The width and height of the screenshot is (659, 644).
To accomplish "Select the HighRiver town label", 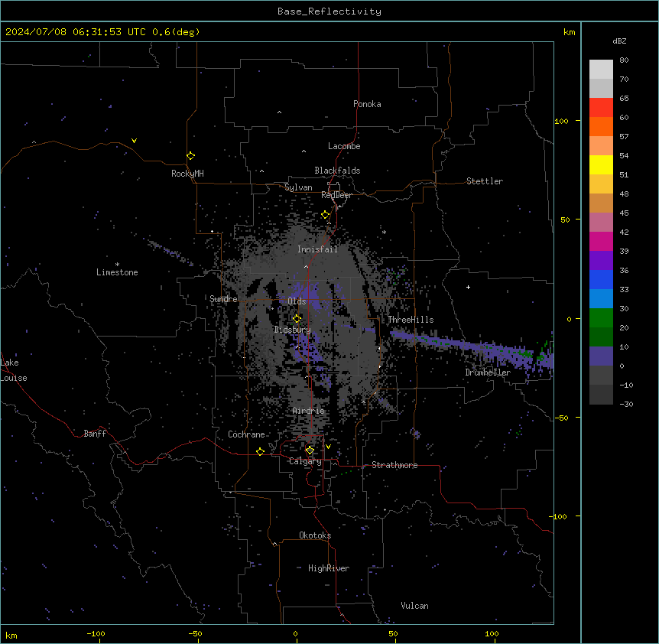I will tap(328, 568).
